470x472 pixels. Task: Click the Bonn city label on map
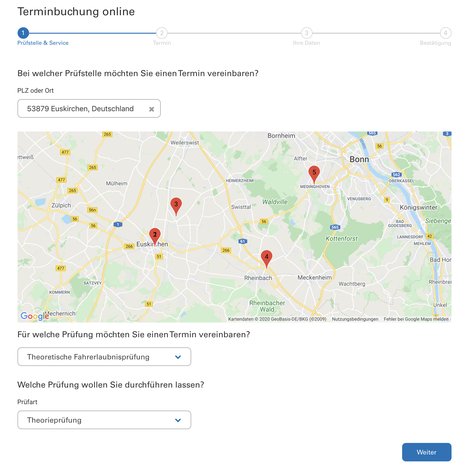click(359, 159)
